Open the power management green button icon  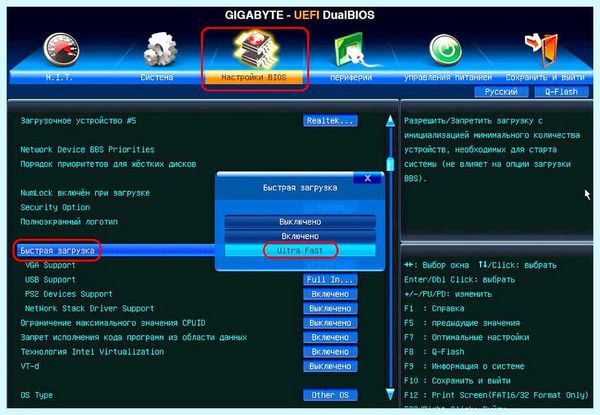click(x=445, y=50)
